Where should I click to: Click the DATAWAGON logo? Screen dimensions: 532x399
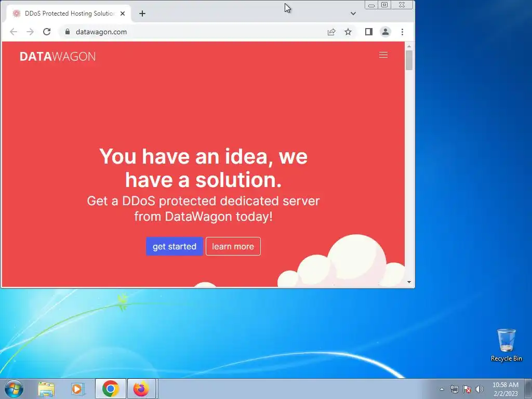[x=58, y=56]
